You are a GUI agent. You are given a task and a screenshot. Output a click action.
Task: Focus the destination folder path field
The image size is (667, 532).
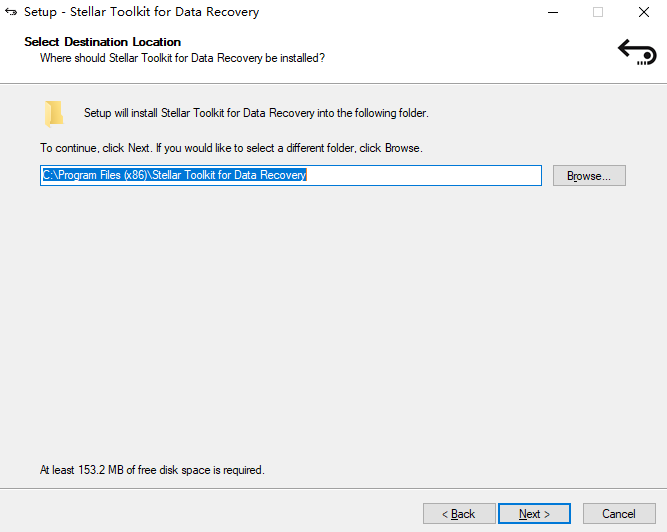290,176
